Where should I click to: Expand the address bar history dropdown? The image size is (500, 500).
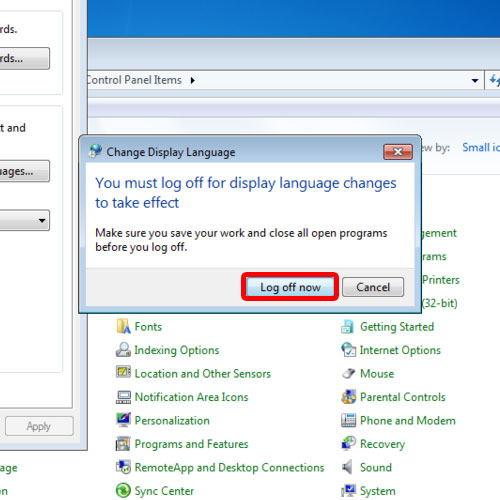click(475, 80)
